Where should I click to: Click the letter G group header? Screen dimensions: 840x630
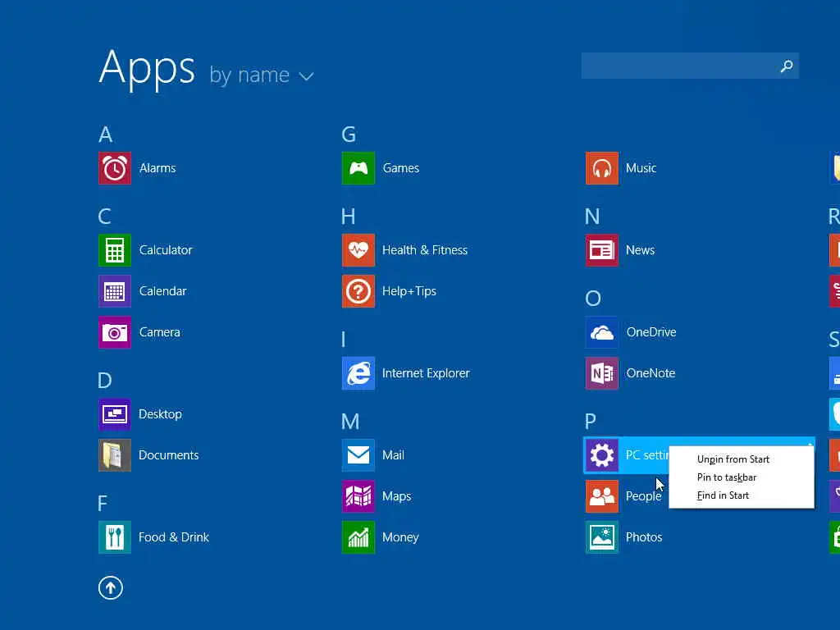tap(349, 135)
